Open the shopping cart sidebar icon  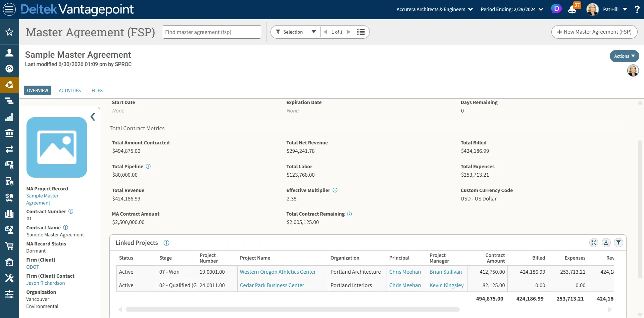click(9, 246)
